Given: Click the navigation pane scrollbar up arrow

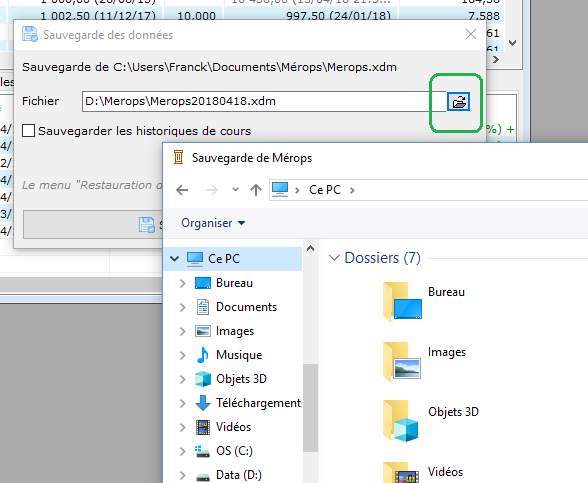Looking at the screenshot, I should coord(310,248).
